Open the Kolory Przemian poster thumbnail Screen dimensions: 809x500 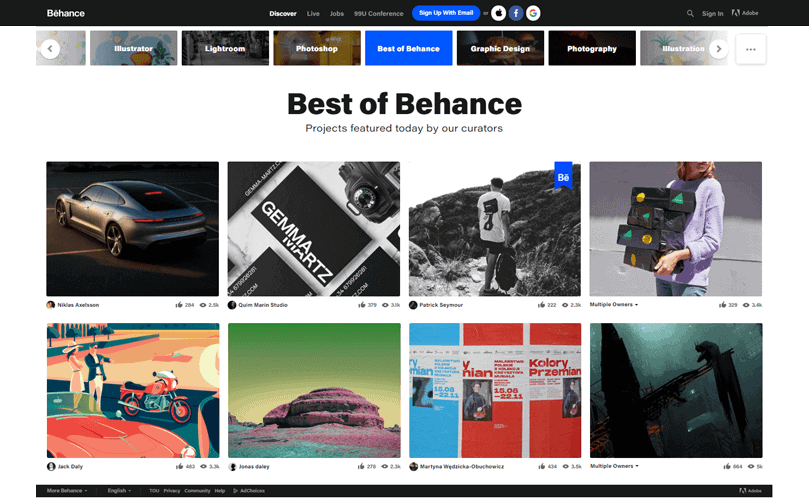pyautogui.click(x=495, y=390)
